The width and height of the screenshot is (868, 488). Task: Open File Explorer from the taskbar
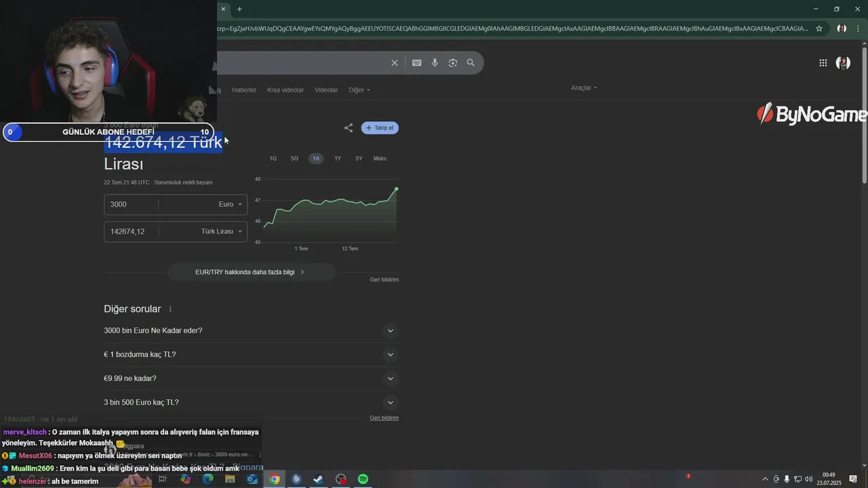pos(230,479)
